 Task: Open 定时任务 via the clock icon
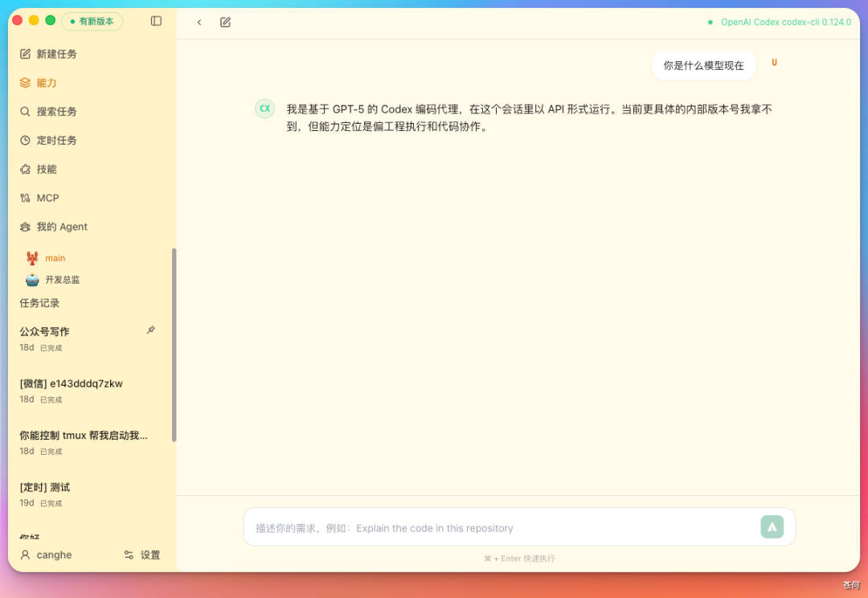click(27, 140)
